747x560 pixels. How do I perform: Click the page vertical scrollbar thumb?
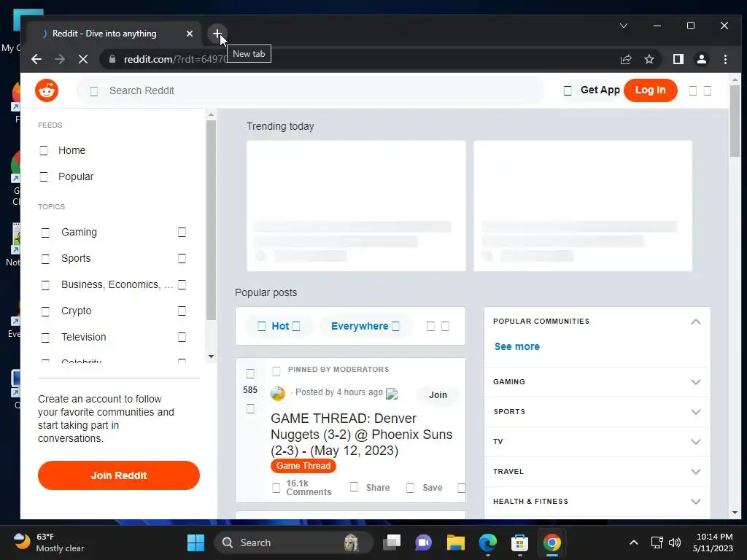pos(735,121)
